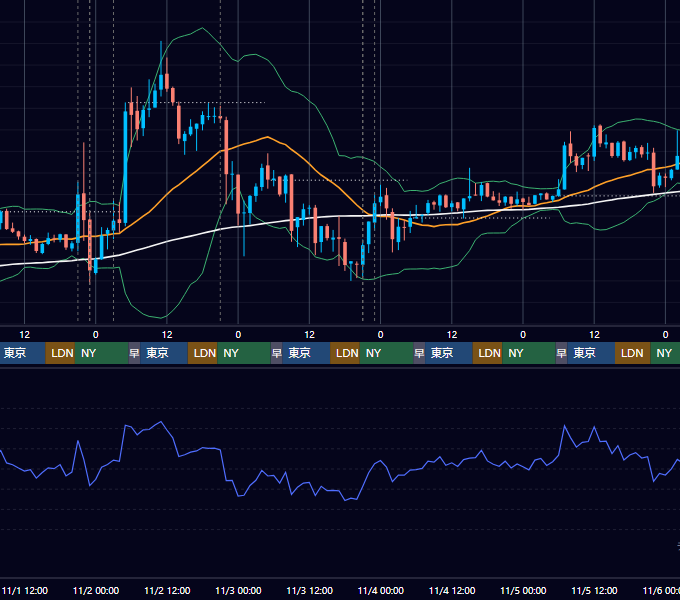Select the 早 block before 11/3 東京 session
680x600 pixels.
point(277,353)
